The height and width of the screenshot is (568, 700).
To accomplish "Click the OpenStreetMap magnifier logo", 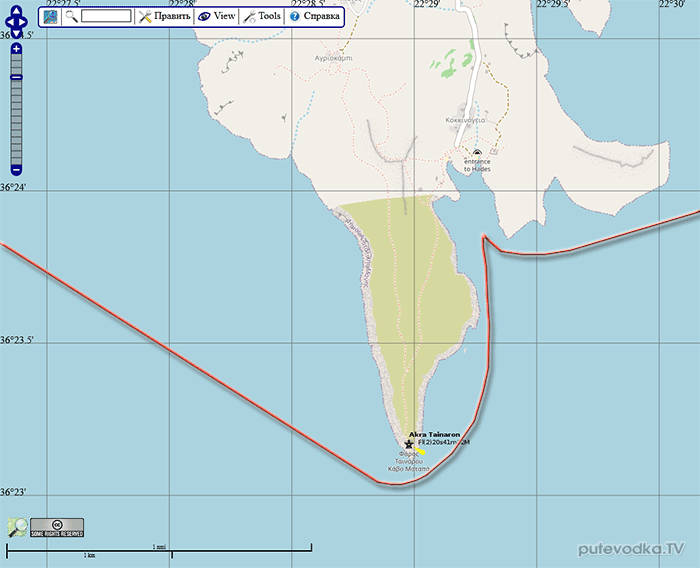I will pos(17,527).
